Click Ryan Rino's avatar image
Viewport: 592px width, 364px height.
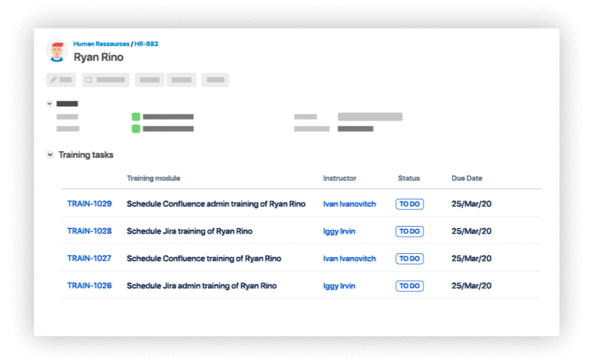(57, 51)
